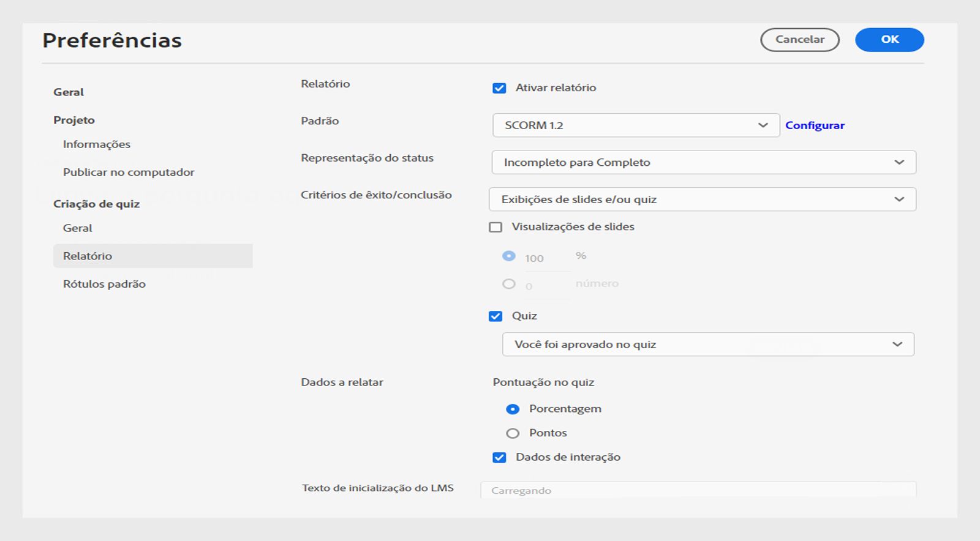Go to Publicar no computador settings
980x541 pixels.
pos(129,173)
